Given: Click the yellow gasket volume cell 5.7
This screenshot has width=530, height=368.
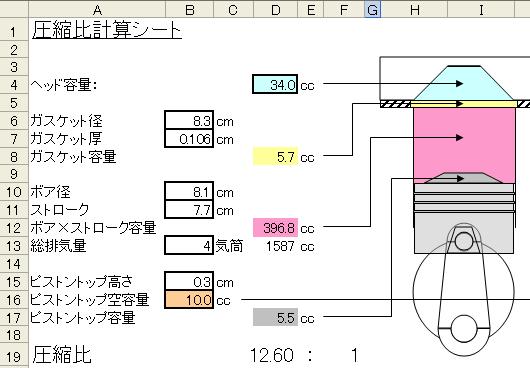Looking at the screenshot, I should click(x=275, y=156).
